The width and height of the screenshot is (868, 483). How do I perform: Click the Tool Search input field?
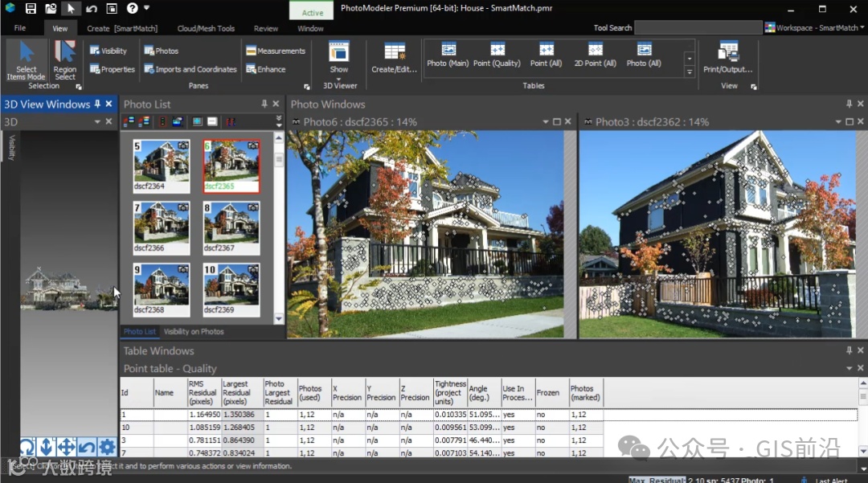pyautogui.click(x=698, y=27)
